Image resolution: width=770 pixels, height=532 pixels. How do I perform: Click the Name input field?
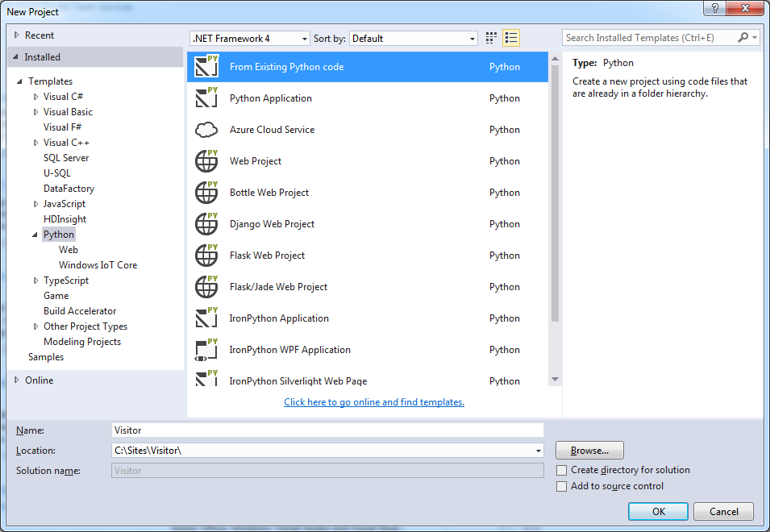click(327, 430)
